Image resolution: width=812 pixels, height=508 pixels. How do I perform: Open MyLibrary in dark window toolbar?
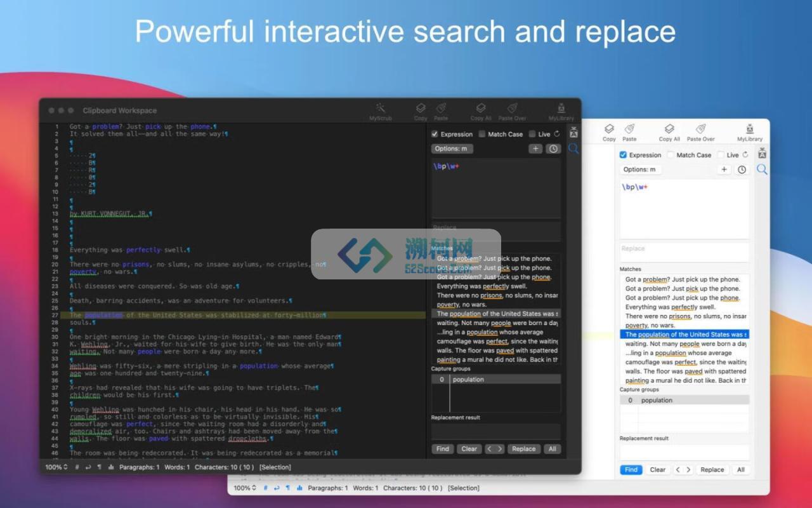561,111
